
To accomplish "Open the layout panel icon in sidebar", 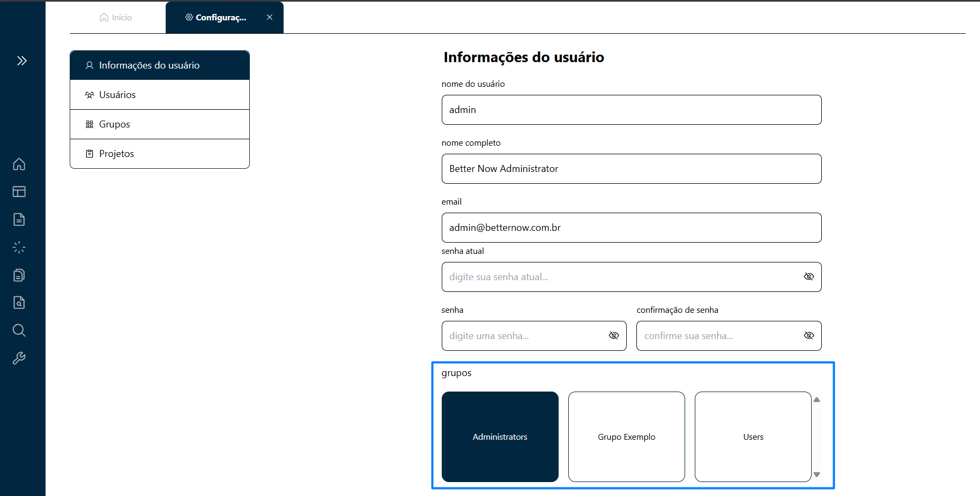I will pyautogui.click(x=19, y=192).
